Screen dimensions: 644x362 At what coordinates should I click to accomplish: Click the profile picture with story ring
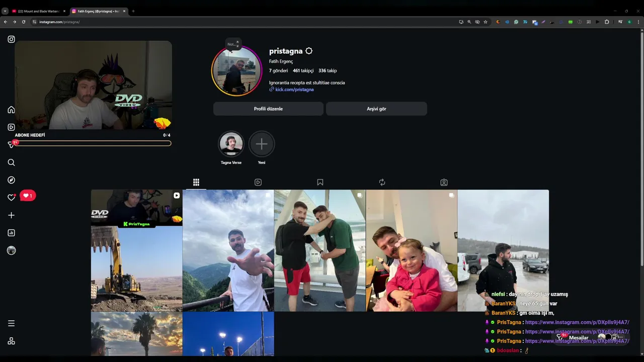(236, 71)
